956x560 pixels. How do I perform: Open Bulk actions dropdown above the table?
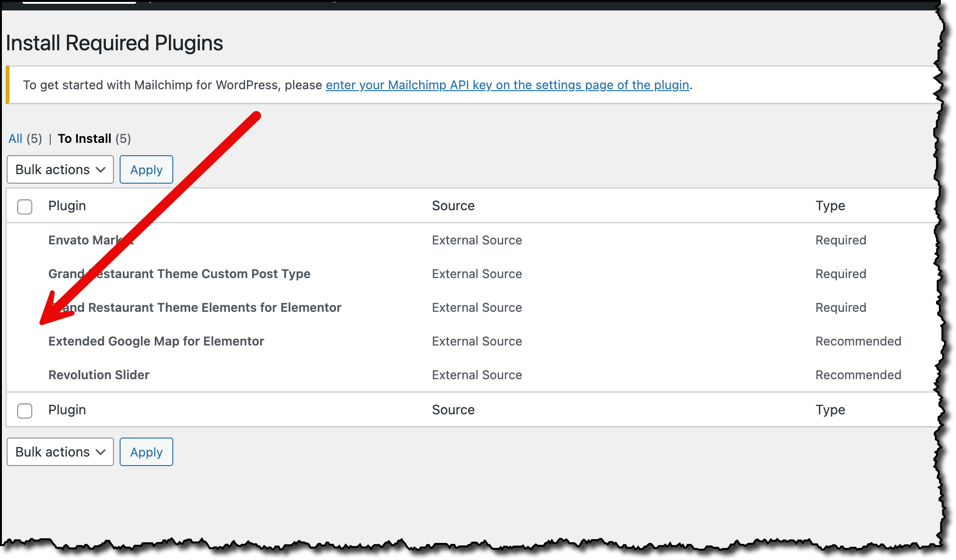(x=60, y=170)
